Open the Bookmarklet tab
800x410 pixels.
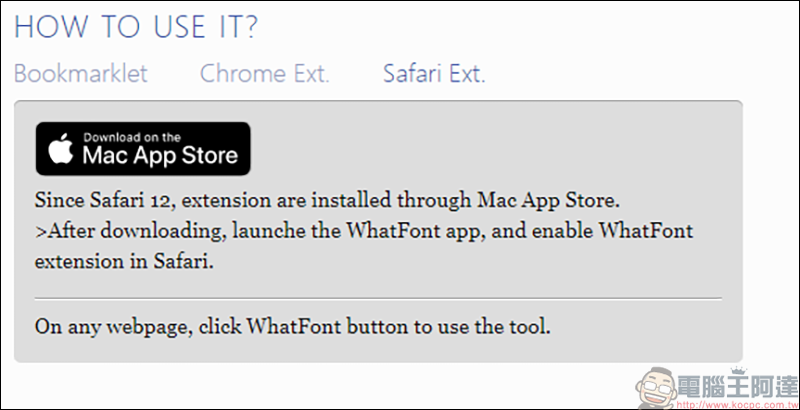[x=81, y=74]
